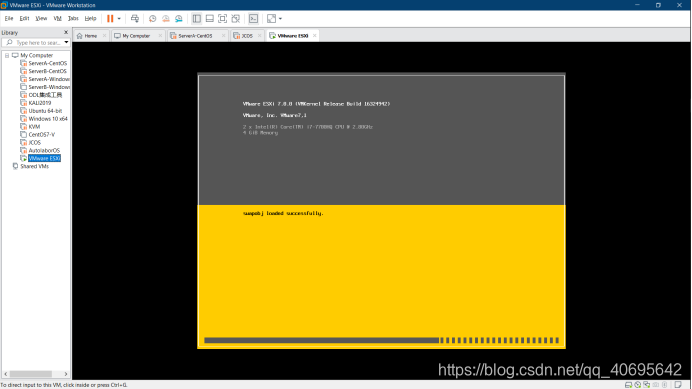Screen dimensions: 692x389
Task: Click inside the ESXi VM console
Action: pyautogui.click(x=381, y=211)
